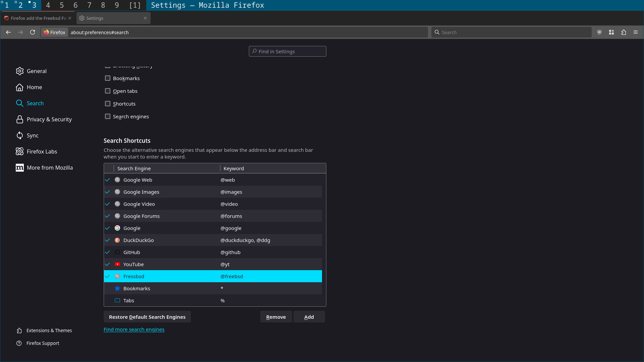Switch to the Firefox add the Freebsd tab
This screenshot has width=644, height=362.
[38, 18]
